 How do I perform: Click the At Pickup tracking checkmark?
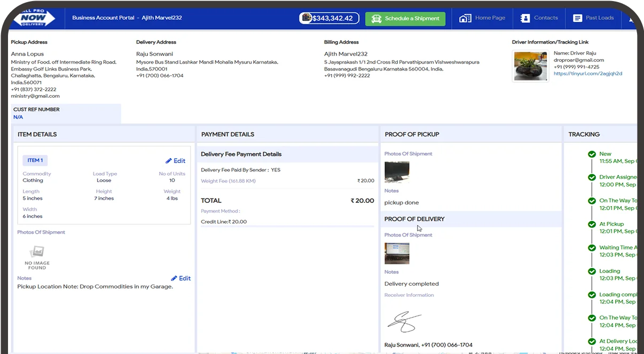coord(592,225)
